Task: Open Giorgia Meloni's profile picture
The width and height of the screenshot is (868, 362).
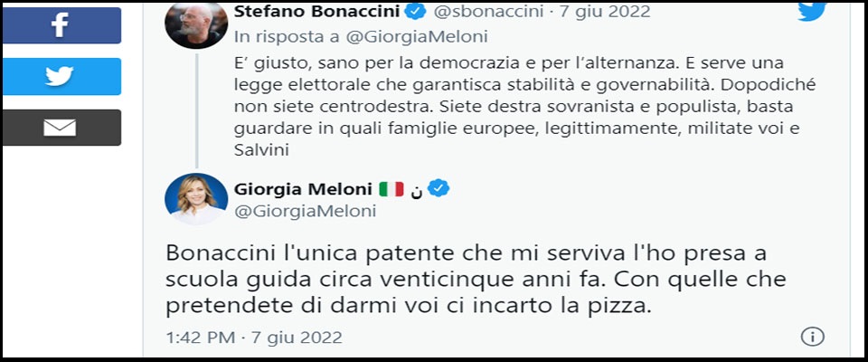Action: [195, 198]
